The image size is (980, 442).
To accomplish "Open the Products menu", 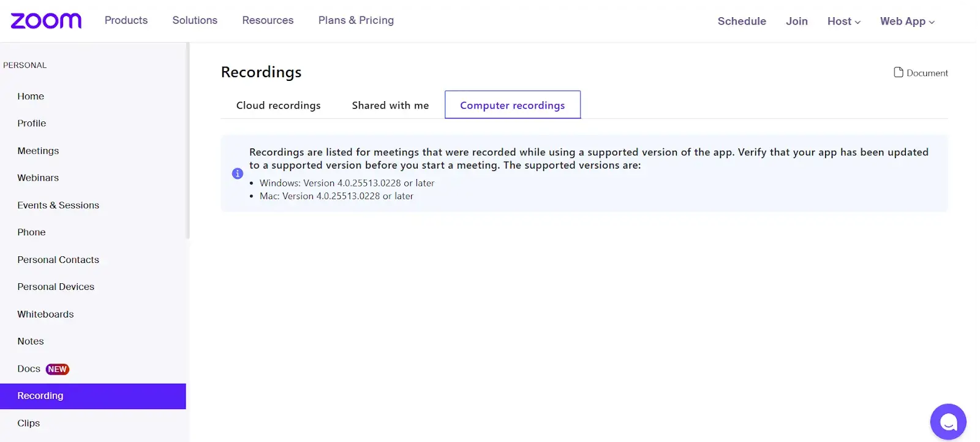I will pos(126,20).
